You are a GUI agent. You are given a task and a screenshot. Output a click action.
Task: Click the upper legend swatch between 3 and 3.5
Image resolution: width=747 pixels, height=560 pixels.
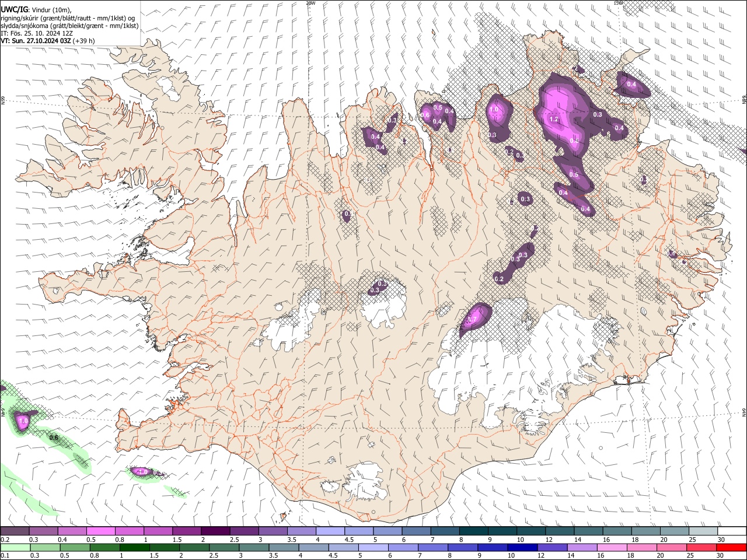pos(273,531)
